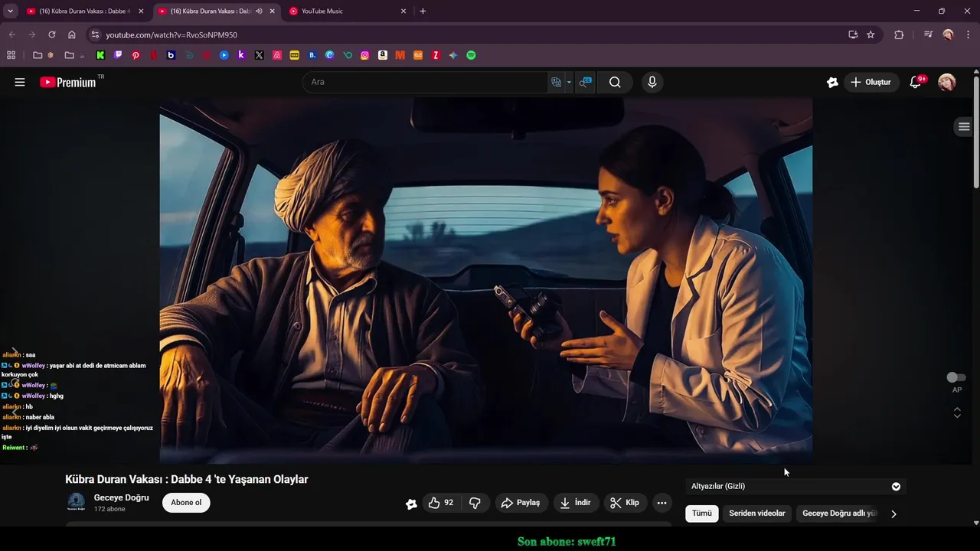Viewport: 980px width, 551px height.
Task: Select the Seriden videolar chip
Action: [757, 514]
